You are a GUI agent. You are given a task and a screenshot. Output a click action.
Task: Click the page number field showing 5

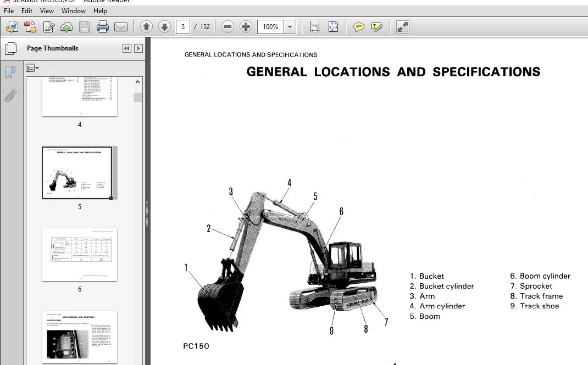[183, 27]
